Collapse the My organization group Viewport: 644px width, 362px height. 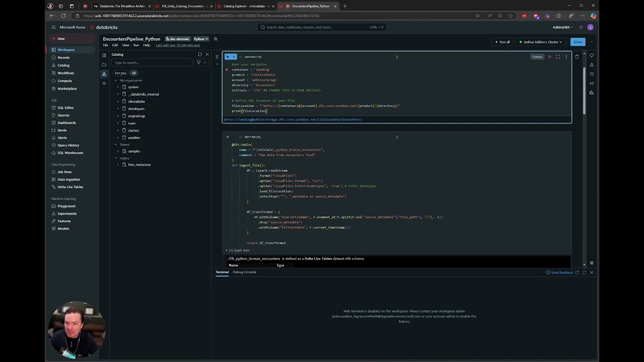(115, 80)
